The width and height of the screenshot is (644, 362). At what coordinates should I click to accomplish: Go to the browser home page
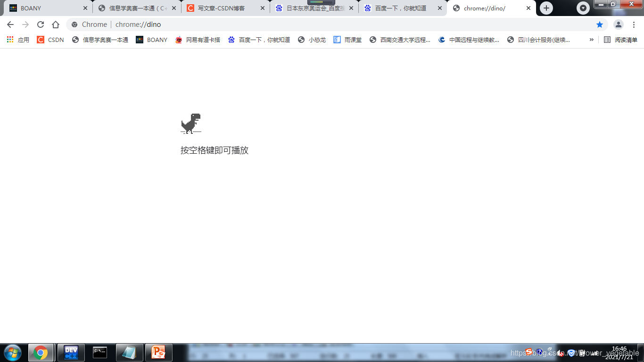tap(56, 25)
